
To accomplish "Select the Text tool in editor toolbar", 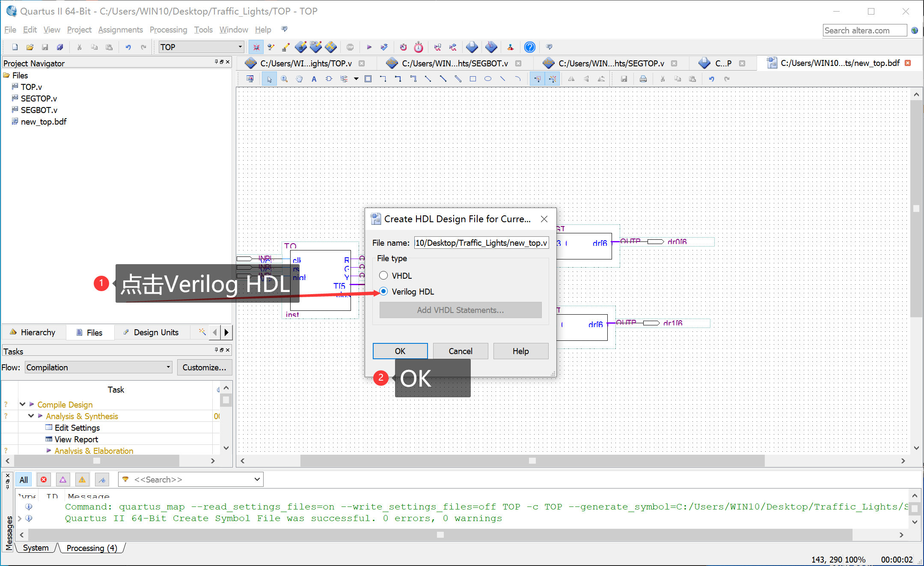I will click(x=314, y=79).
